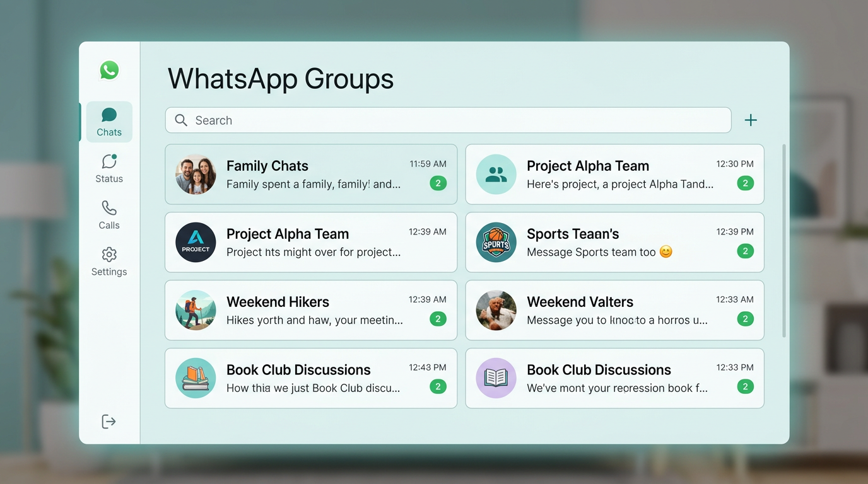
Task: Click the 12:33 AM timestamp on Weekend Valters
Action: tap(735, 300)
